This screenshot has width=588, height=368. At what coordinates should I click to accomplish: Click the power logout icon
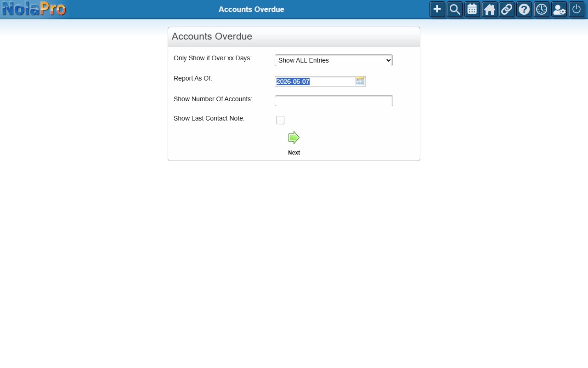pyautogui.click(x=577, y=9)
